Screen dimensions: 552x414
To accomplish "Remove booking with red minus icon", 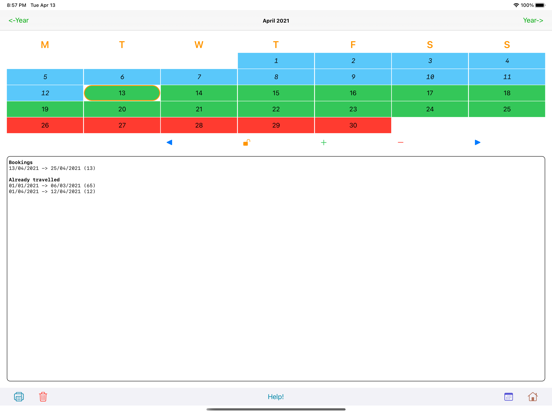I will click(401, 142).
